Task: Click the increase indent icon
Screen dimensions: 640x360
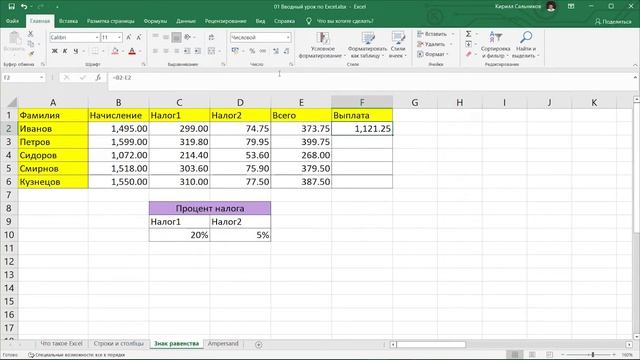Action: [x=198, y=51]
